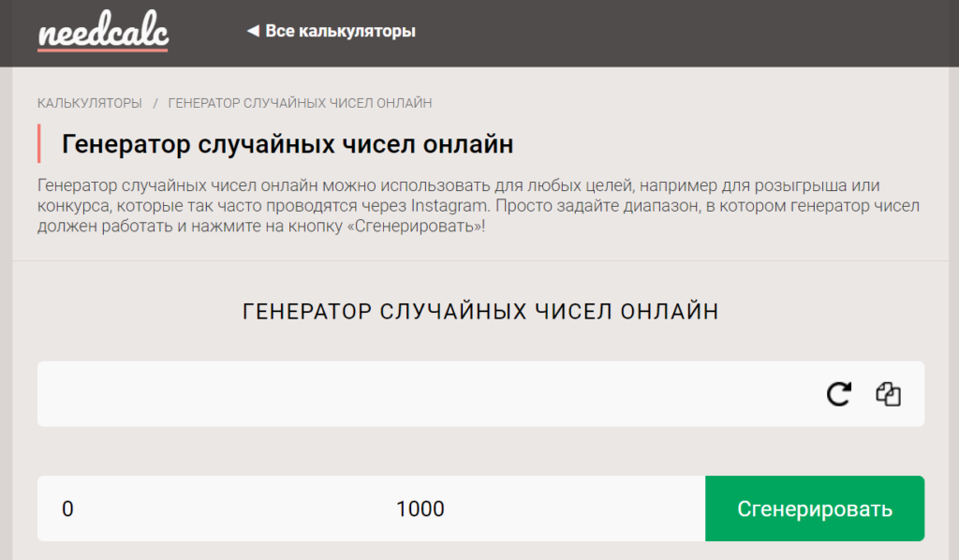This screenshot has width=959, height=560.
Task: Copy the result with the copy icon
Action: tap(888, 394)
